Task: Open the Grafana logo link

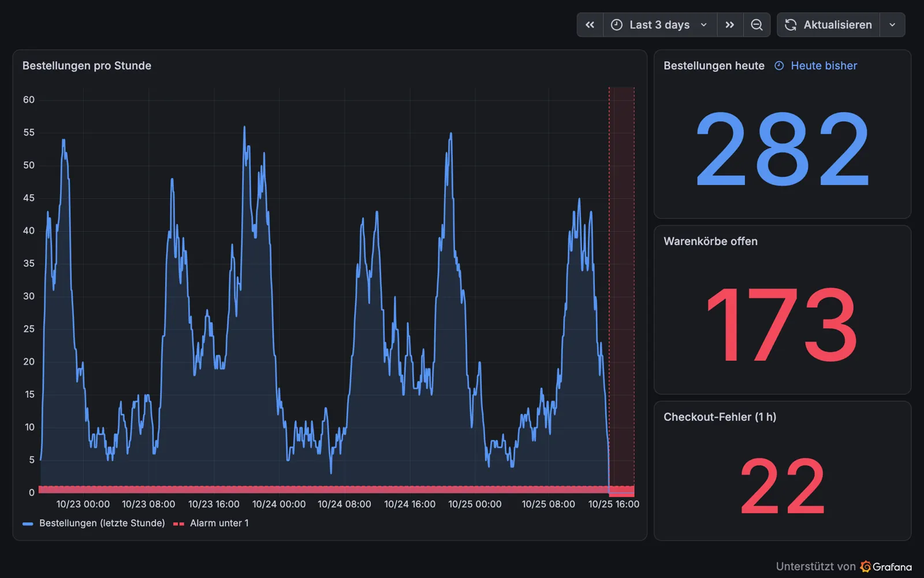Action: coord(886,566)
